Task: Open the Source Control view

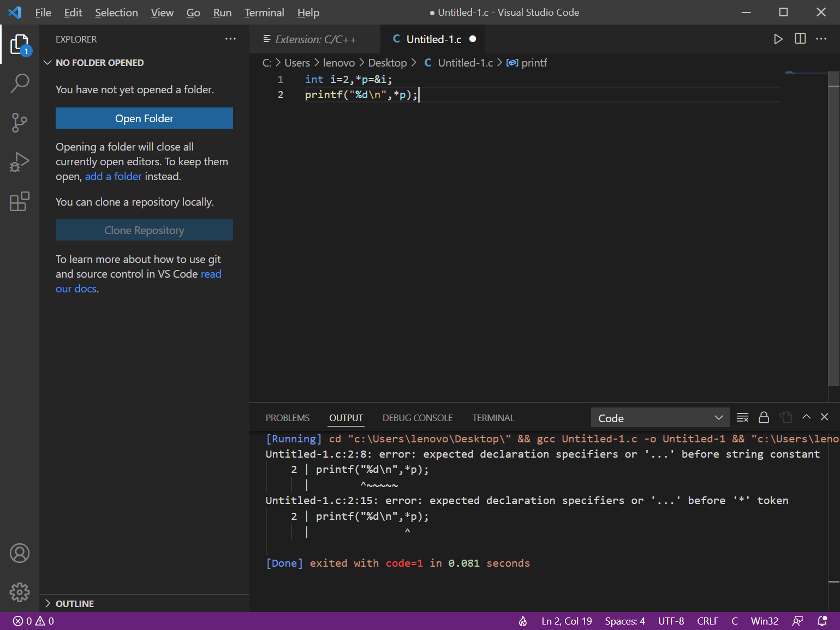Action: click(x=20, y=123)
